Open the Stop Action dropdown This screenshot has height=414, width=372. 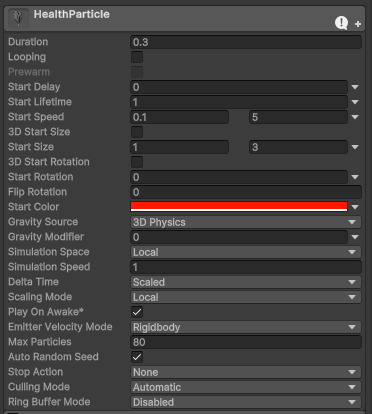(246, 372)
